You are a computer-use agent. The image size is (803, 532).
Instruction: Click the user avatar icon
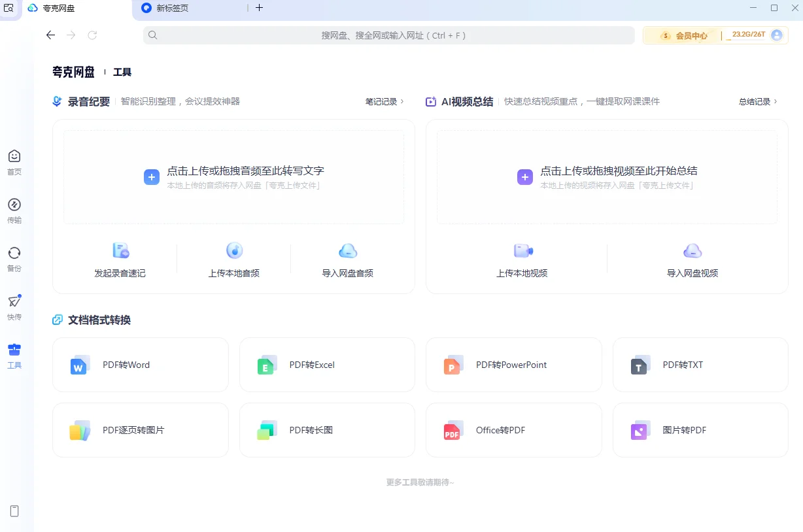tap(777, 35)
